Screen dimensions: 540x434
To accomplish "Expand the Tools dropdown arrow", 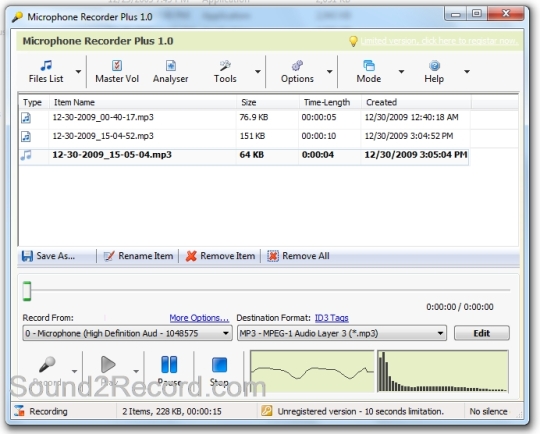I will click(258, 72).
